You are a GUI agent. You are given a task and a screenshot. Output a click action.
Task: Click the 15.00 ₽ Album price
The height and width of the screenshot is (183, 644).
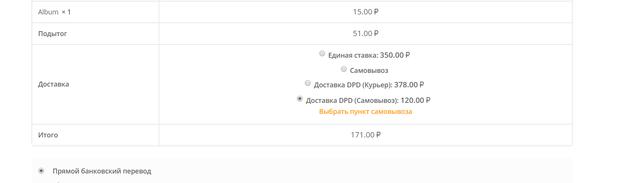(x=366, y=12)
